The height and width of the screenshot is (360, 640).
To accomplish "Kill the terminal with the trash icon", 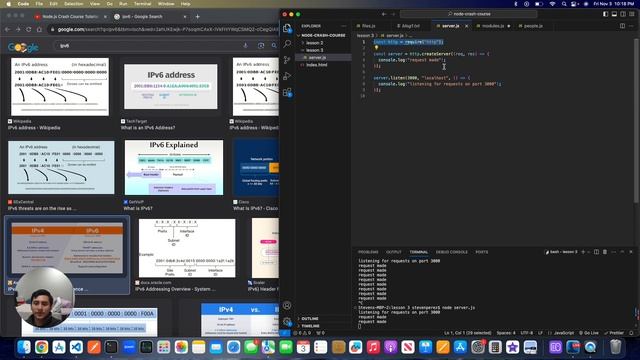I will 605,252.
